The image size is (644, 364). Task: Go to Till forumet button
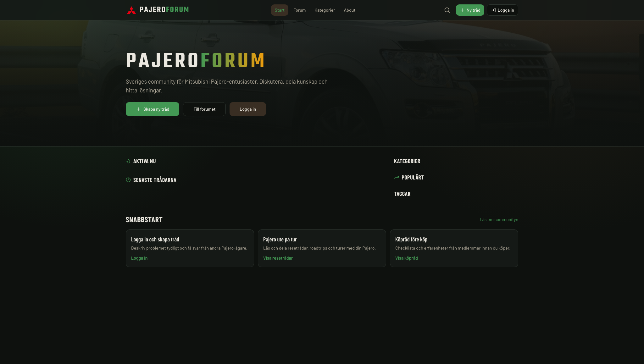click(204, 109)
